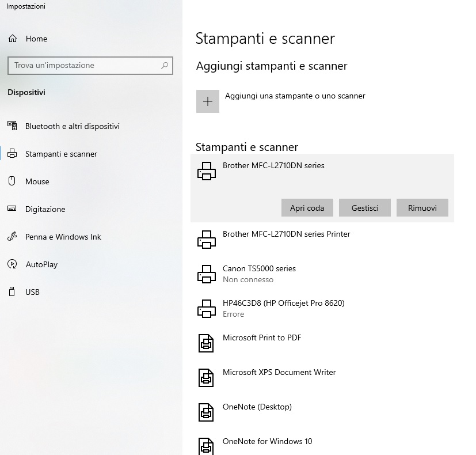Click the Non connesso status text
Viewport: 476px width, 455px height.
coord(248,279)
